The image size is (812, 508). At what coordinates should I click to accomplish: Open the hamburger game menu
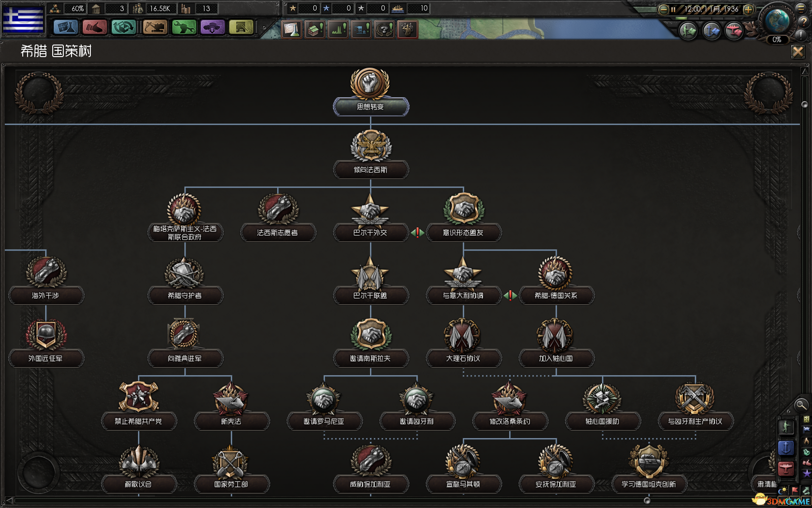(801, 8)
